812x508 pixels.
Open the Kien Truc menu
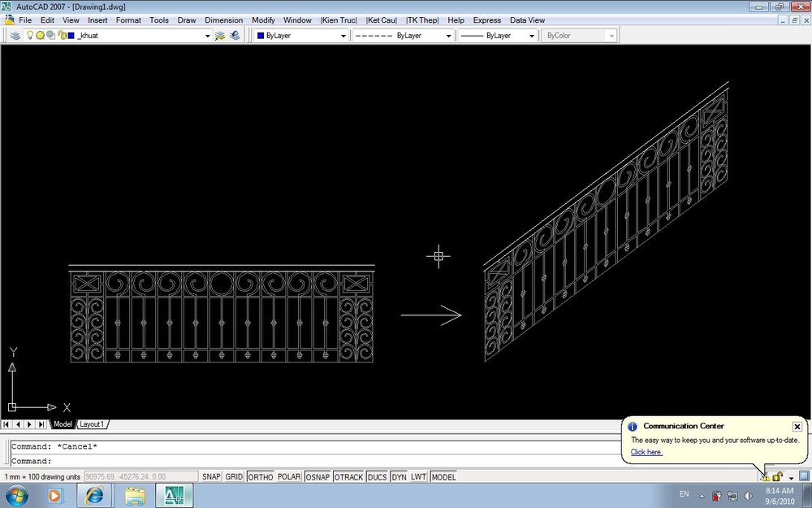339,20
